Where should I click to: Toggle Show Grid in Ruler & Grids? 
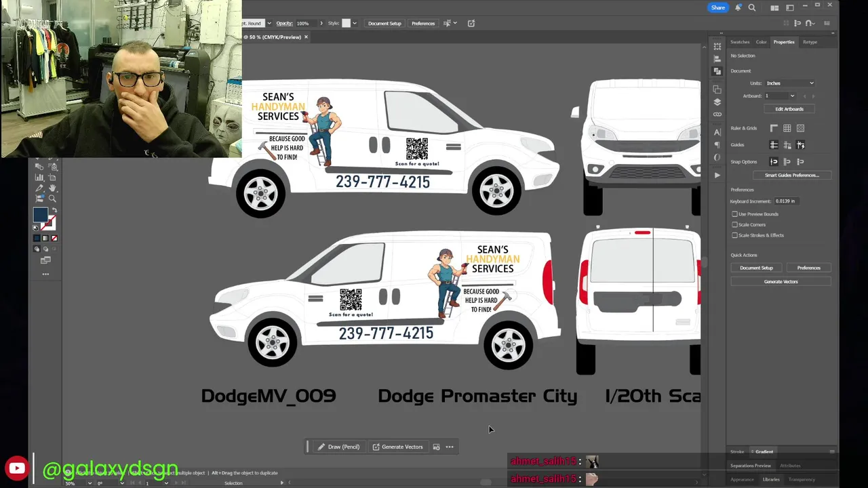[787, 128]
